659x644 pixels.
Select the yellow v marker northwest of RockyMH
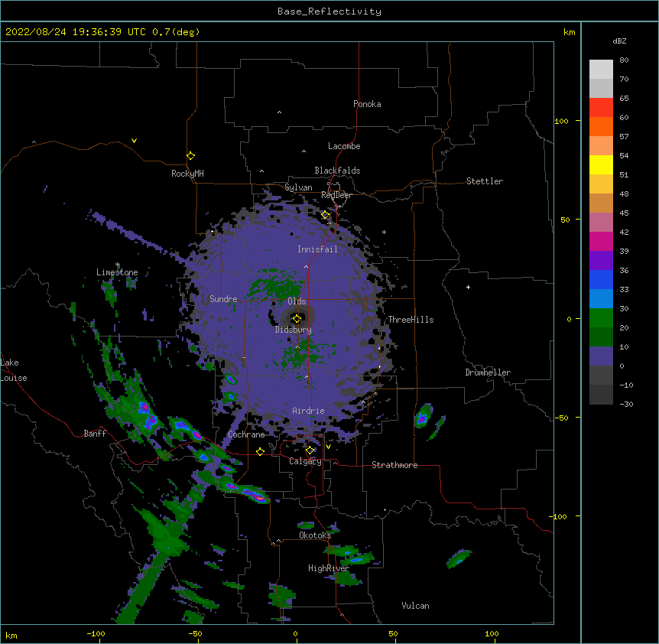coord(134,141)
